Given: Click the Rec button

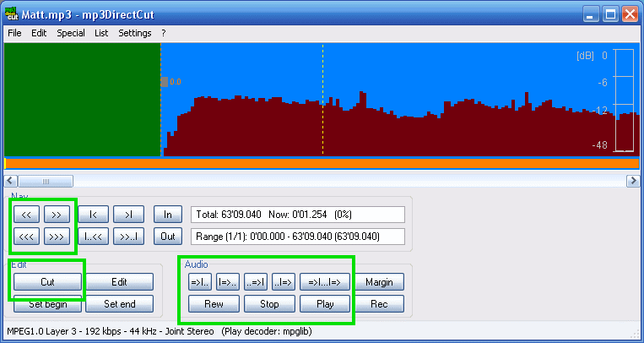Looking at the screenshot, I should 379,303.
